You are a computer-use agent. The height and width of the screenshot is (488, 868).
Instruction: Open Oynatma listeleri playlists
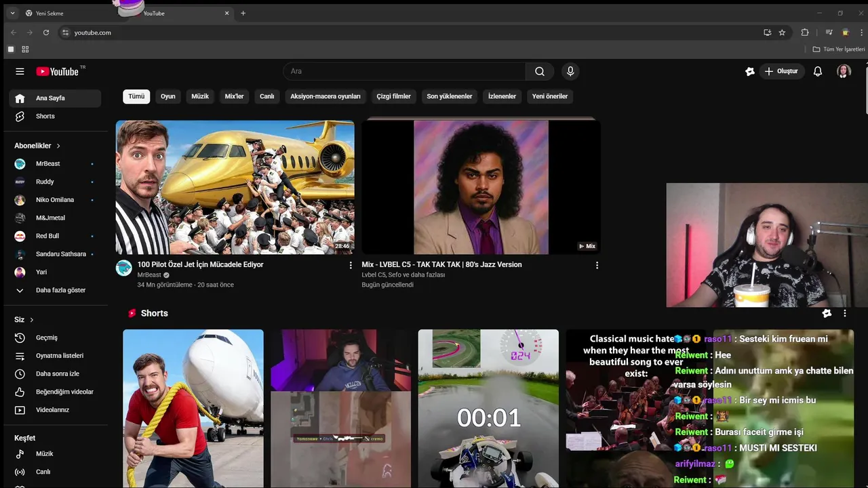(x=55, y=356)
